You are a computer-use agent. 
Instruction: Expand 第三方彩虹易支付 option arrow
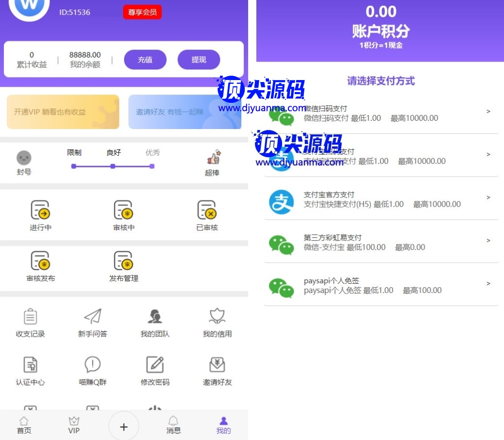tap(488, 241)
